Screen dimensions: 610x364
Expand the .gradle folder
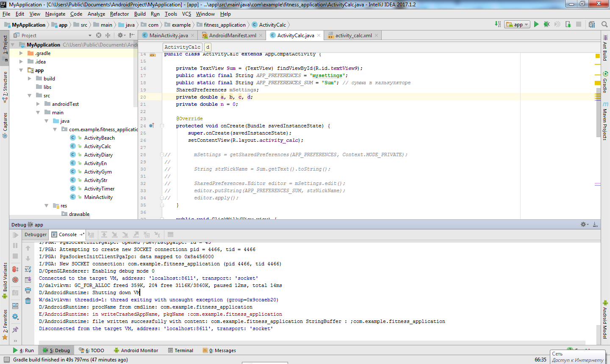tap(21, 53)
